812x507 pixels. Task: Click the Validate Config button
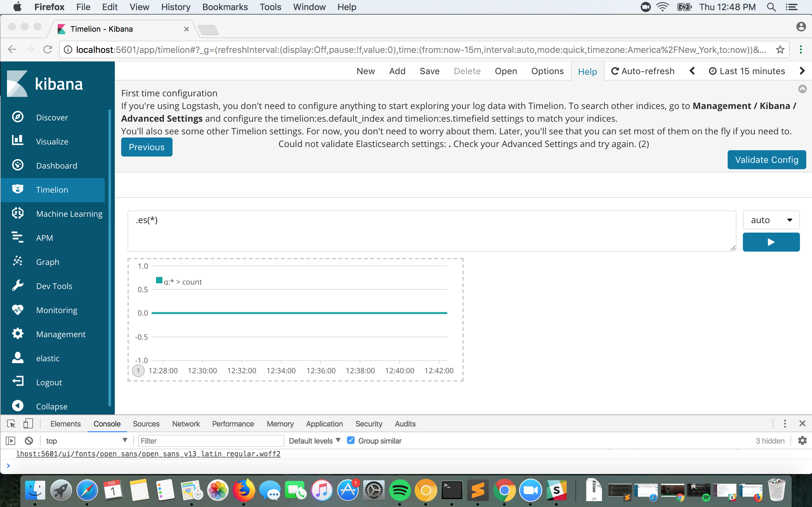pyautogui.click(x=766, y=160)
